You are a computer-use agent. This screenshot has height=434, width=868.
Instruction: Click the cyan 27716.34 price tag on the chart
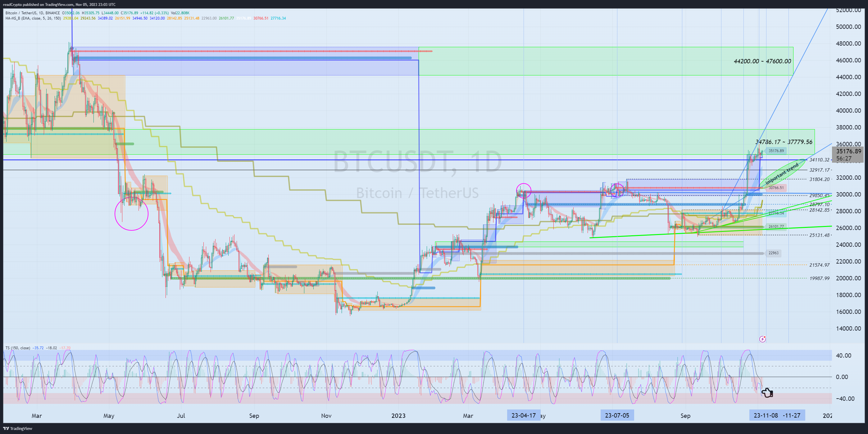(x=776, y=213)
